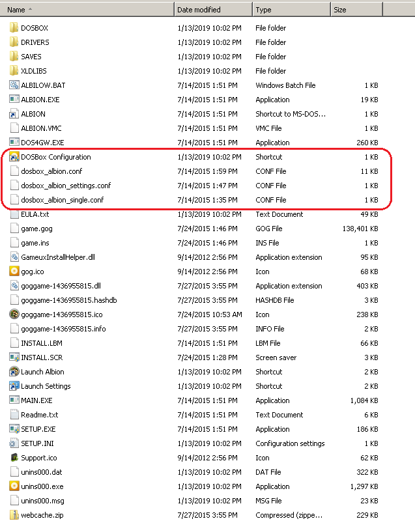Click the 7/24/2015 1:28 PM date
Viewport: 415px width, 532px height.
click(x=207, y=357)
